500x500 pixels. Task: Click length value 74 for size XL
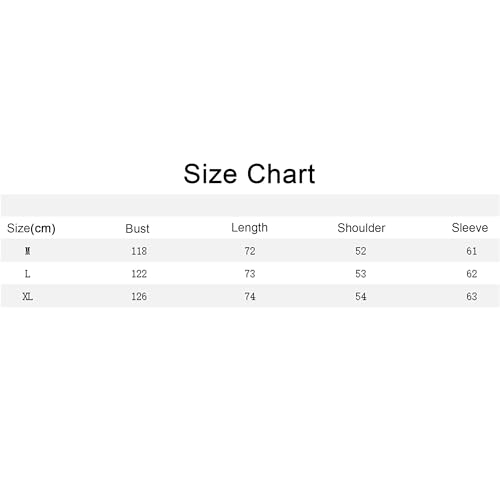coord(250,296)
